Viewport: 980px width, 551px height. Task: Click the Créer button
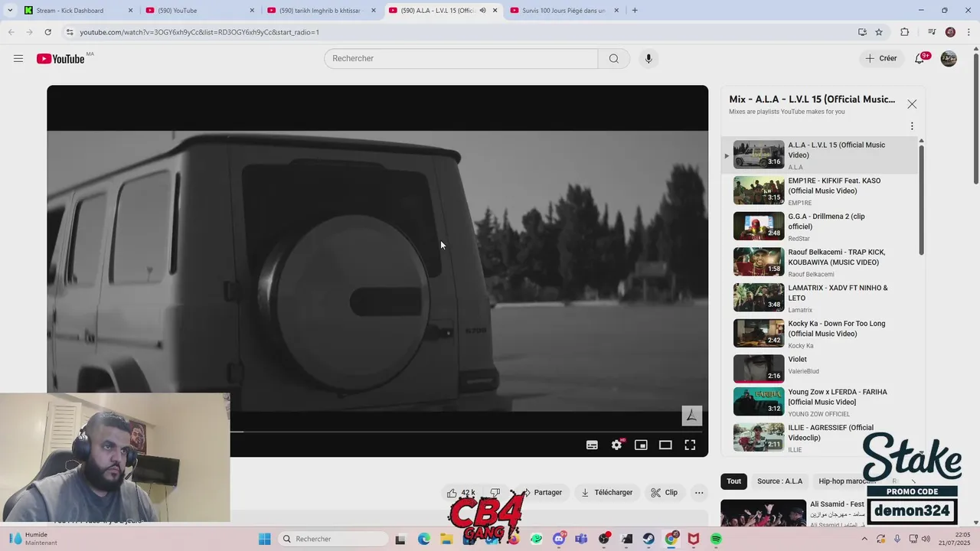tap(881, 59)
